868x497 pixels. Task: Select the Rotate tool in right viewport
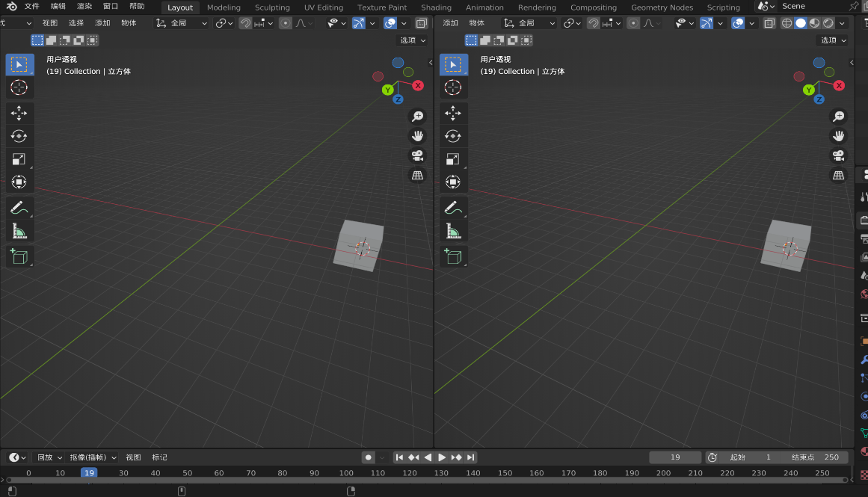[x=453, y=136]
